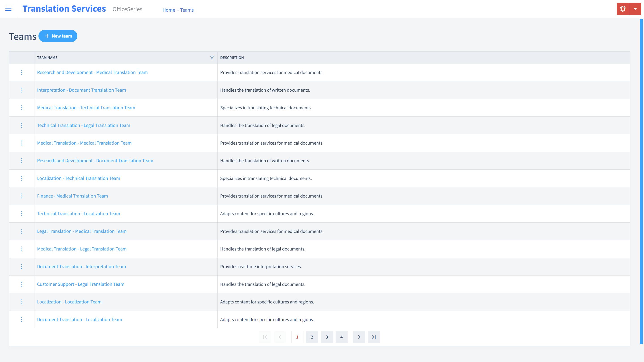Click the three-dot menu on first row
This screenshot has height=362, width=644.
(22, 72)
